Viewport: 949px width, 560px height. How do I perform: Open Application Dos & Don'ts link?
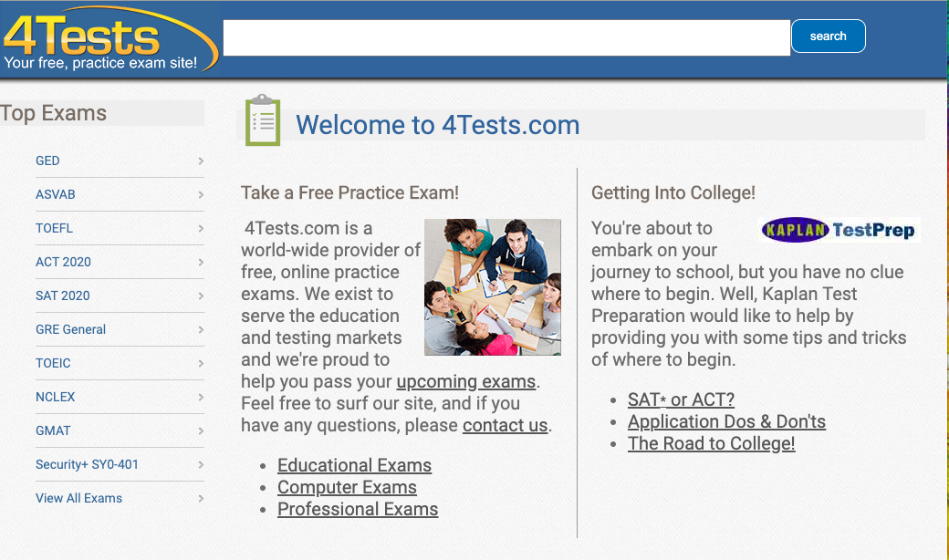tap(726, 421)
